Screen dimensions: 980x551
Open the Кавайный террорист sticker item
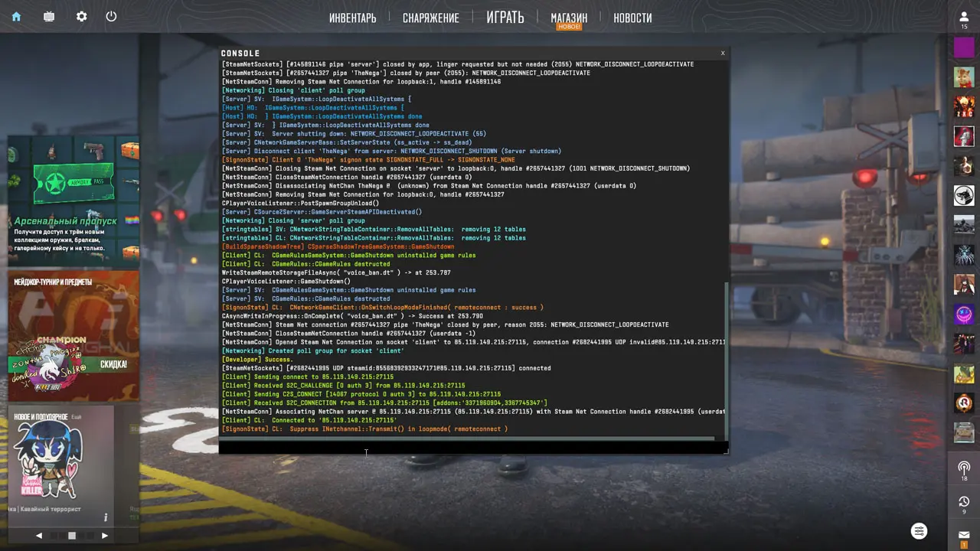[60, 461]
